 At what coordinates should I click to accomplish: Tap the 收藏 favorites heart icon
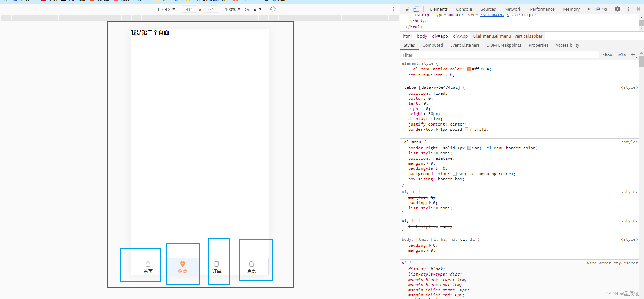pos(183,264)
